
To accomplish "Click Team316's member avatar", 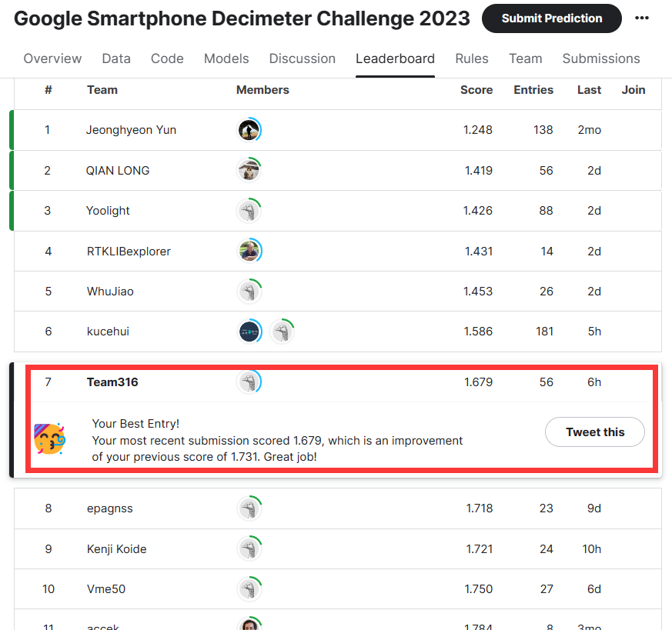I will 249,382.
